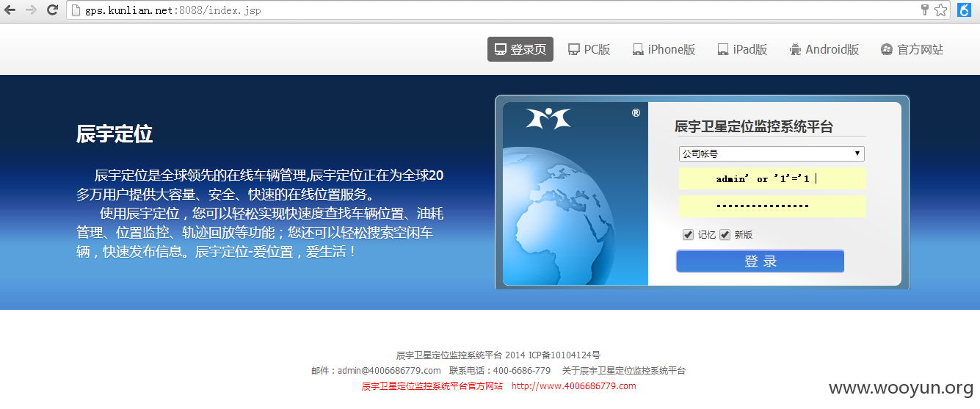Click the 登录 login button
The width and height of the screenshot is (980, 409).
[x=760, y=261]
